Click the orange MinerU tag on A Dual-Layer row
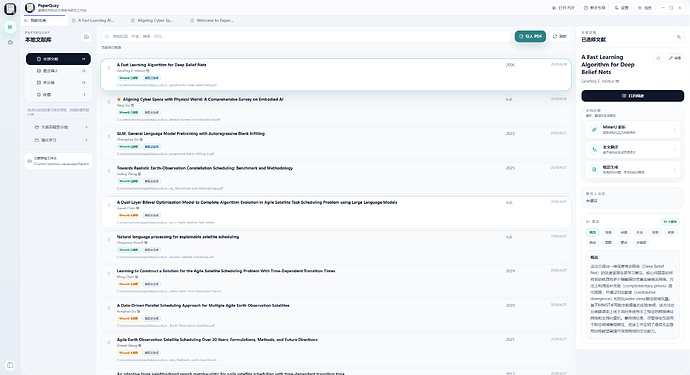Screen dimensions: 690x375 point(128,215)
